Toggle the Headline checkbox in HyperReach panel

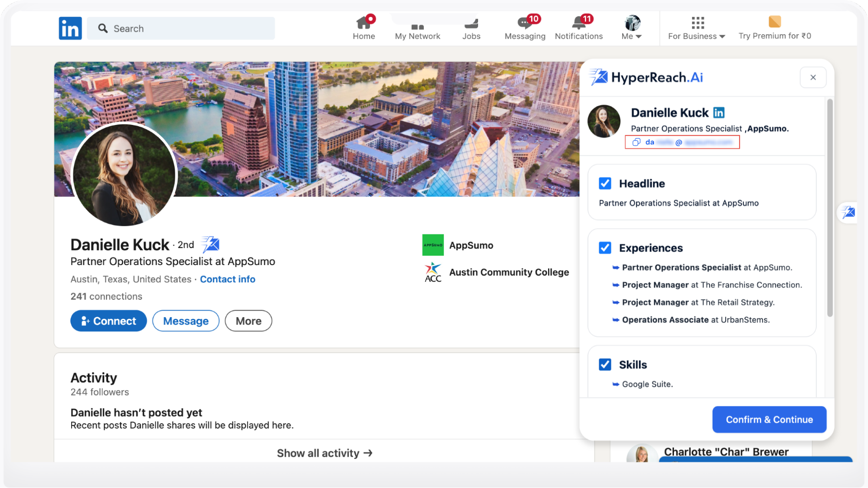click(x=604, y=183)
